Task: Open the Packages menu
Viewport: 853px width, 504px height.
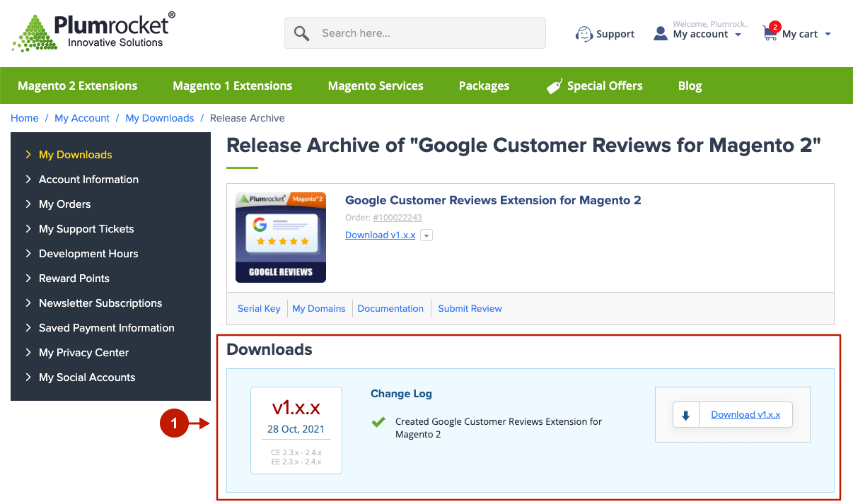Action: tap(484, 86)
